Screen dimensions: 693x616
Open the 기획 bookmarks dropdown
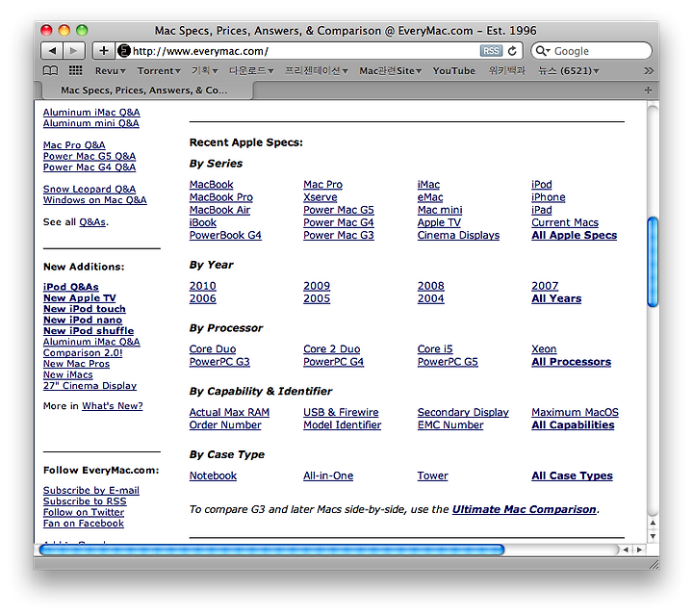[x=204, y=70]
